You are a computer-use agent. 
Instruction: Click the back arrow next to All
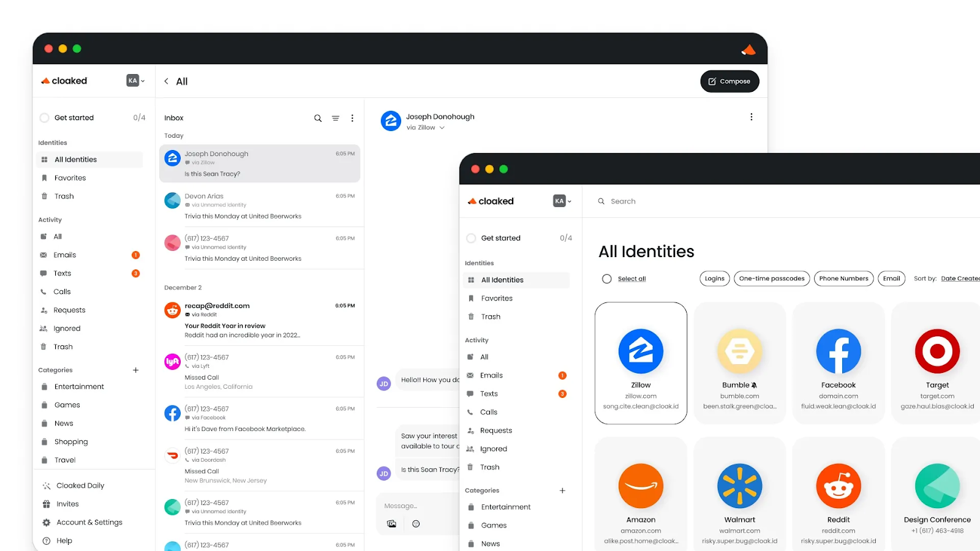[166, 81]
